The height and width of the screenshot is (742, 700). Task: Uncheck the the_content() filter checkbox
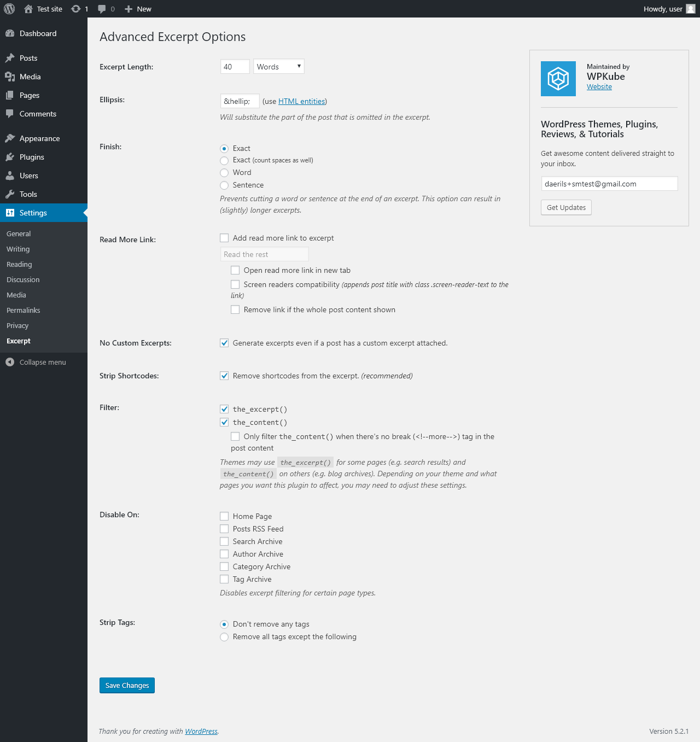click(224, 422)
